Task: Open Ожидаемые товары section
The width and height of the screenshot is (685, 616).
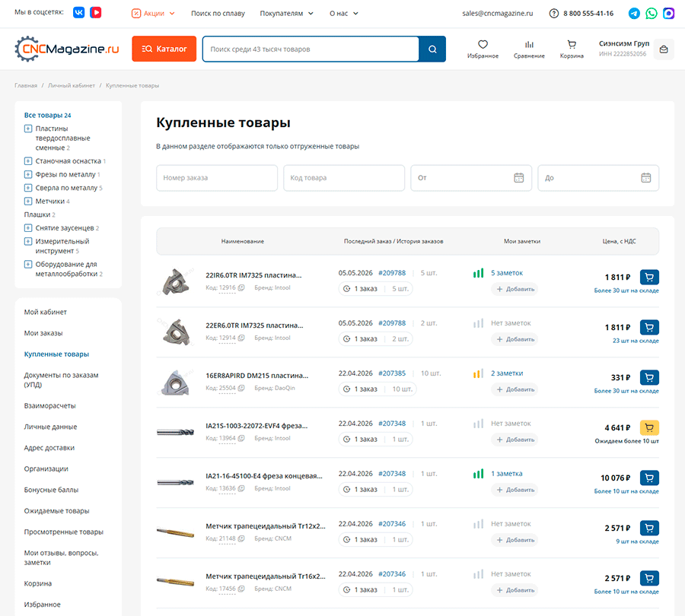Action: [56, 511]
